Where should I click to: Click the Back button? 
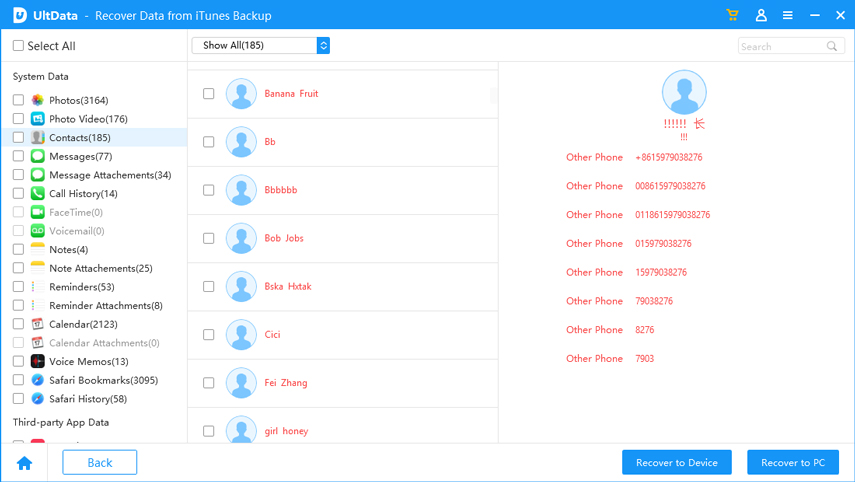coord(100,462)
